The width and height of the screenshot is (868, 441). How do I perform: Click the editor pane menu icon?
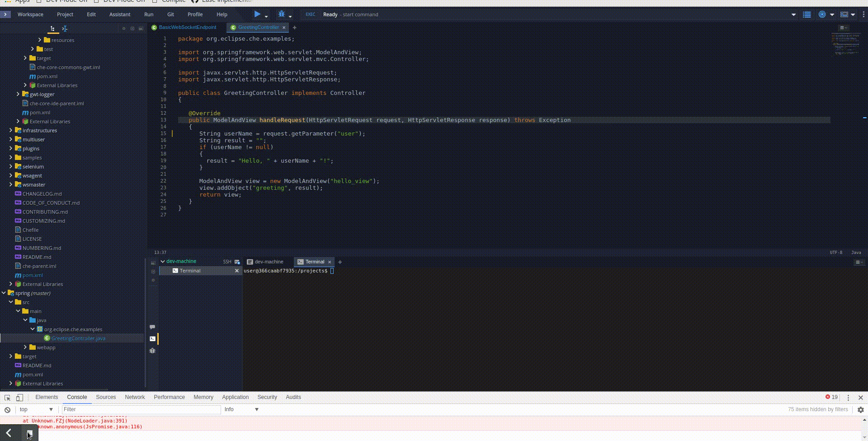point(843,28)
